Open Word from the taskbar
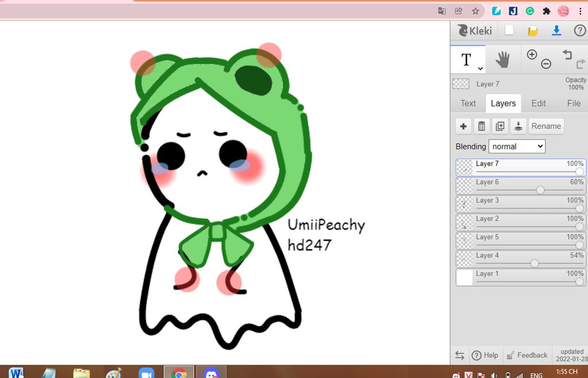 tap(17, 373)
